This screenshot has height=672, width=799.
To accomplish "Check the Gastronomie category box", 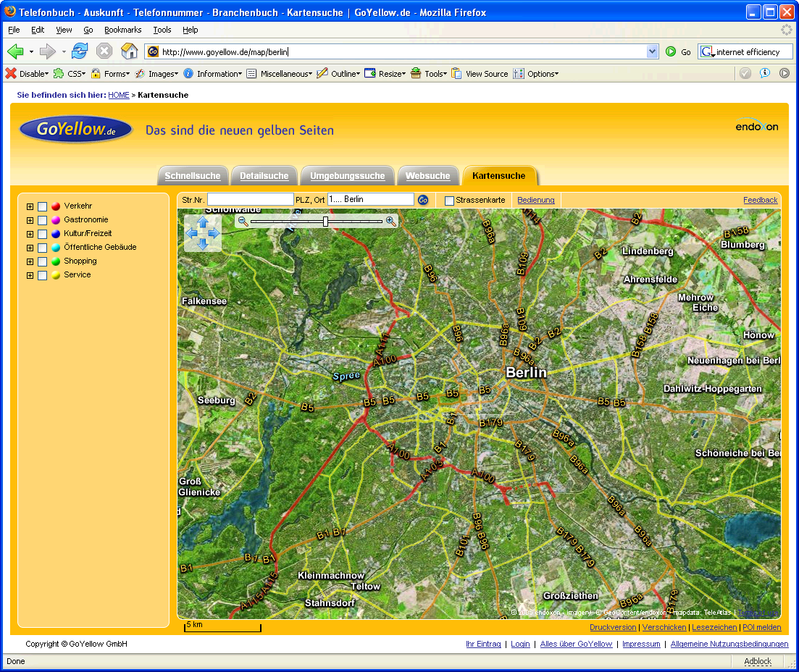I will pos(42,220).
